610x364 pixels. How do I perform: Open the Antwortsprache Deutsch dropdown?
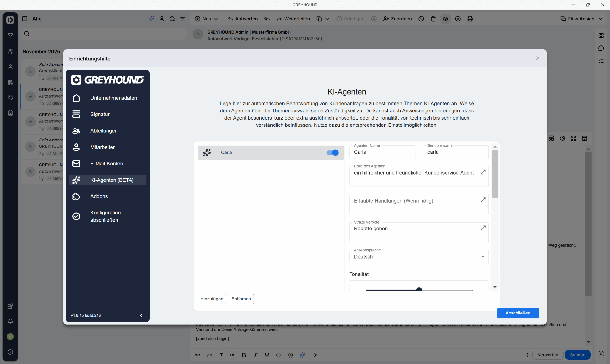pos(419,257)
